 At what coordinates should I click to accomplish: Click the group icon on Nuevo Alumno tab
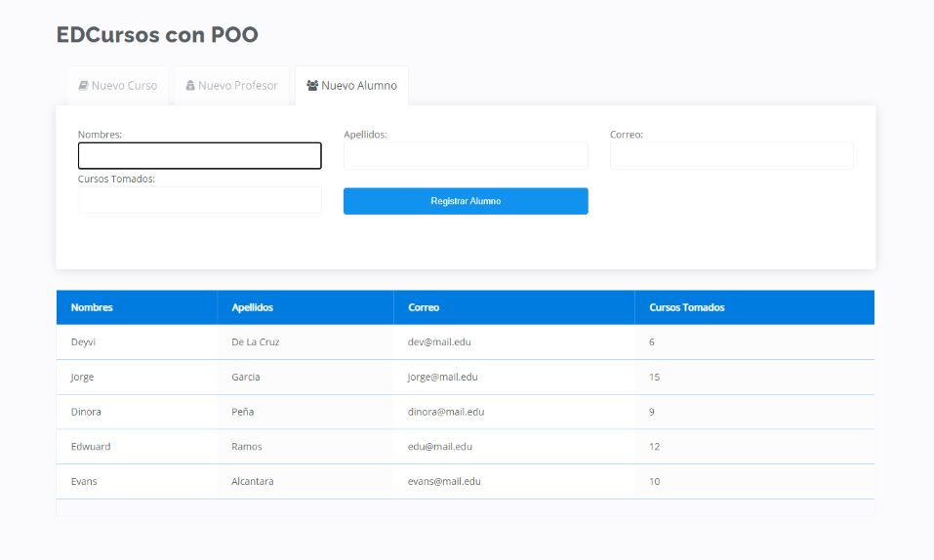tap(312, 86)
